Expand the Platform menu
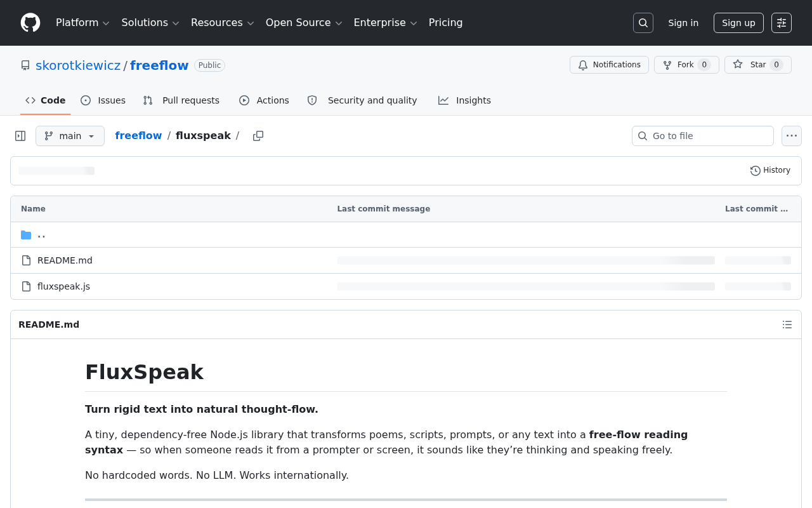 82,23
